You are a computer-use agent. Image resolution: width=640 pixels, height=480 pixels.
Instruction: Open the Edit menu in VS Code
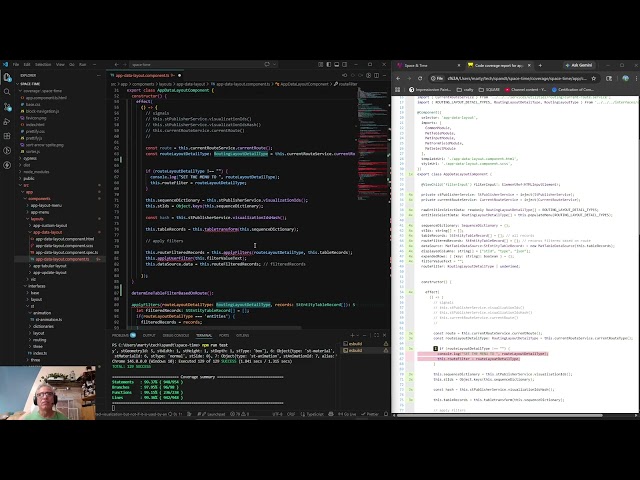[27, 64]
